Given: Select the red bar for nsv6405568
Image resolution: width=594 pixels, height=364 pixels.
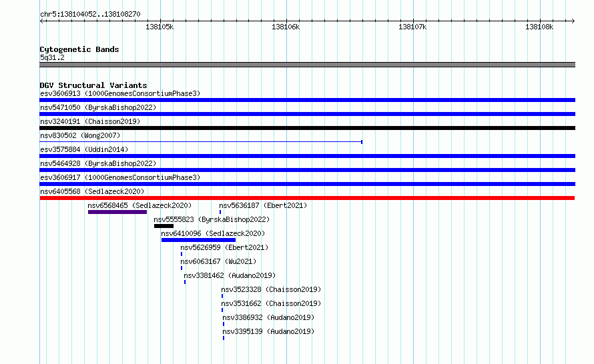Looking at the screenshot, I should (307, 198).
